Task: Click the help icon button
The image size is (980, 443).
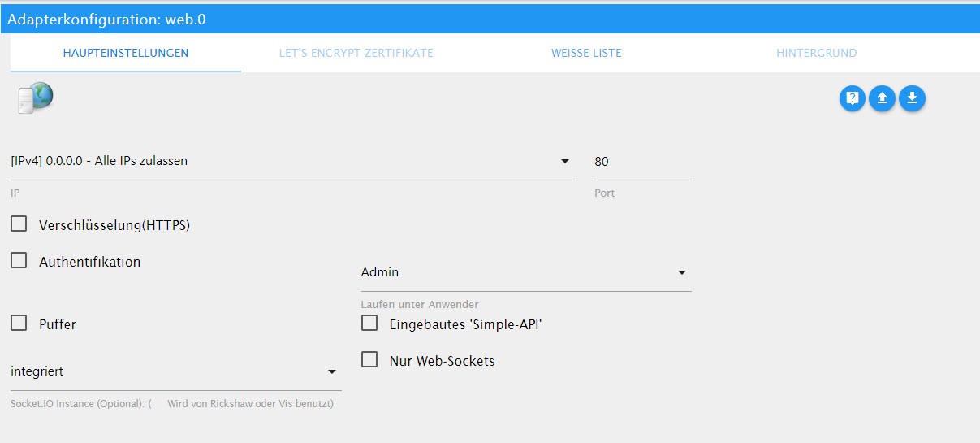Action: 852,98
